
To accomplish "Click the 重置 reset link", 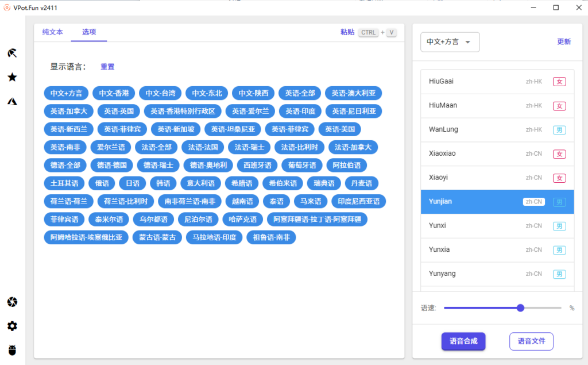I will 107,67.
